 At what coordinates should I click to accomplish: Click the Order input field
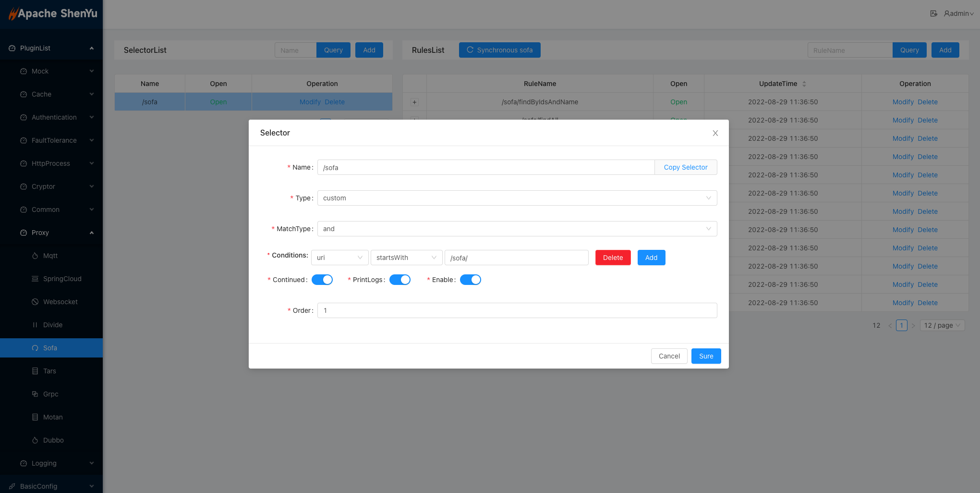tap(517, 310)
